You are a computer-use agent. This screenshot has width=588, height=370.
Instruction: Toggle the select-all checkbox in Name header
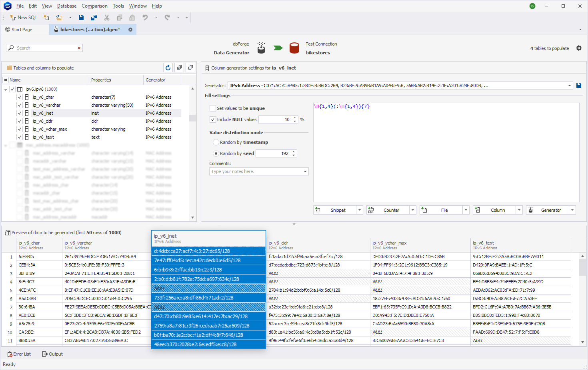(x=6, y=80)
